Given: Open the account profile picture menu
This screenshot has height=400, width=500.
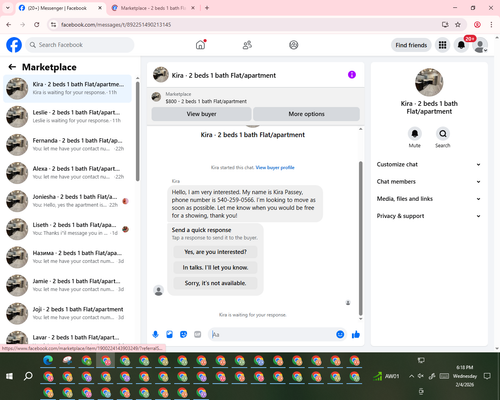Looking at the screenshot, I should 480,45.
